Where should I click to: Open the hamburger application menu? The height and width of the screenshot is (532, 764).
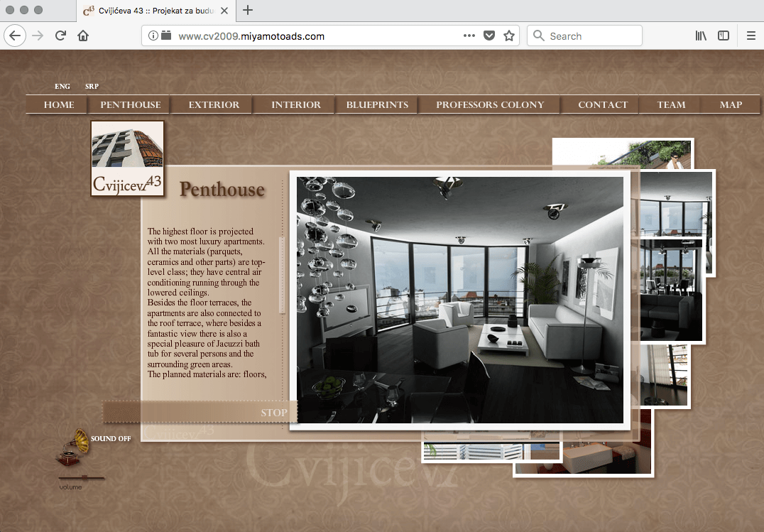(x=751, y=36)
